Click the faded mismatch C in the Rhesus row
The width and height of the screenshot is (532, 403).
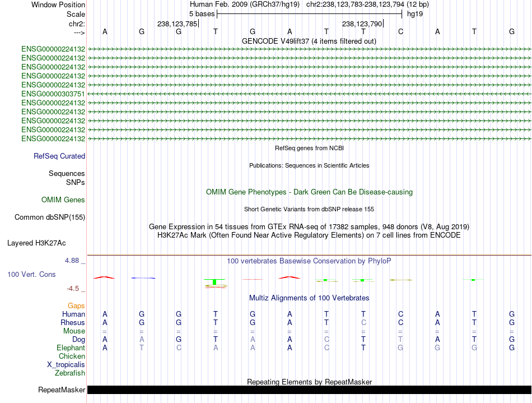(x=363, y=322)
